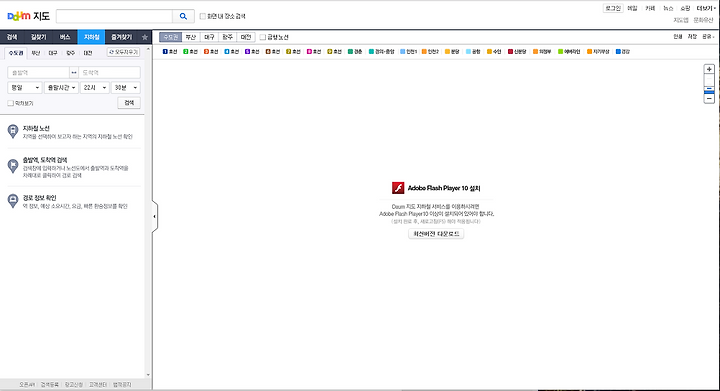
Task: Open the 공유 dropdown in map toolbar
Action: (x=708, y=37)
